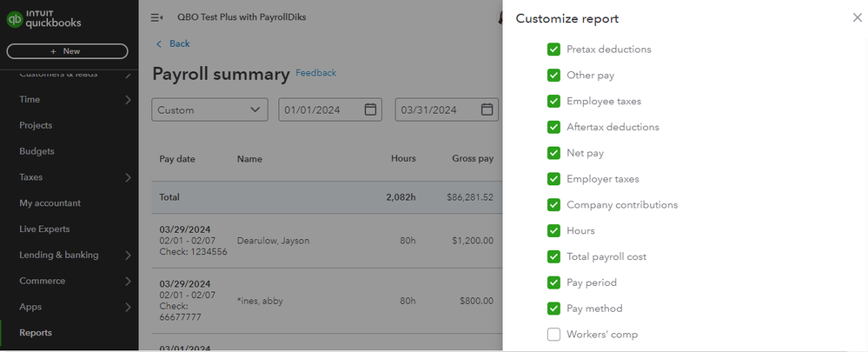Image resolution: width=868 pixels, height=352 pixels.
Task: Close the Customize report panel
Action: [x=858, y=18]
